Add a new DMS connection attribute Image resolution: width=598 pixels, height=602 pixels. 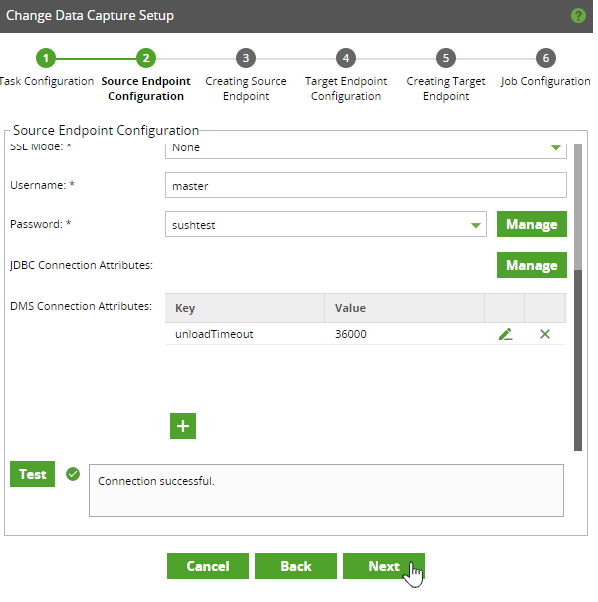click(183, 426)
